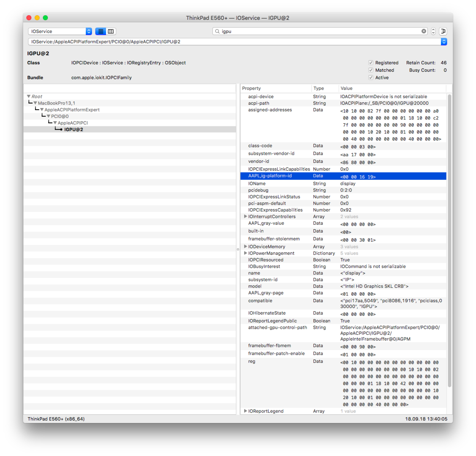The image size is (476, 456).
Task: Select the model property row
Action: coord(343,286)
